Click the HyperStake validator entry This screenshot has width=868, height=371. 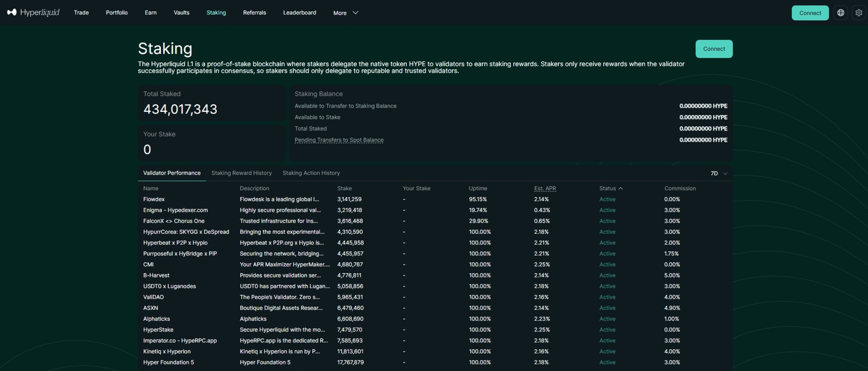coord(158,330)
